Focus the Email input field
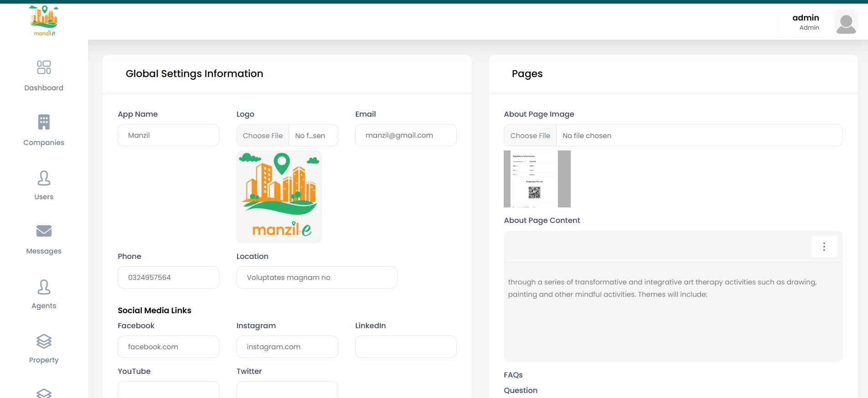Image resolution: width=868 pixels, height=398 pixels. tap(405, 135)
